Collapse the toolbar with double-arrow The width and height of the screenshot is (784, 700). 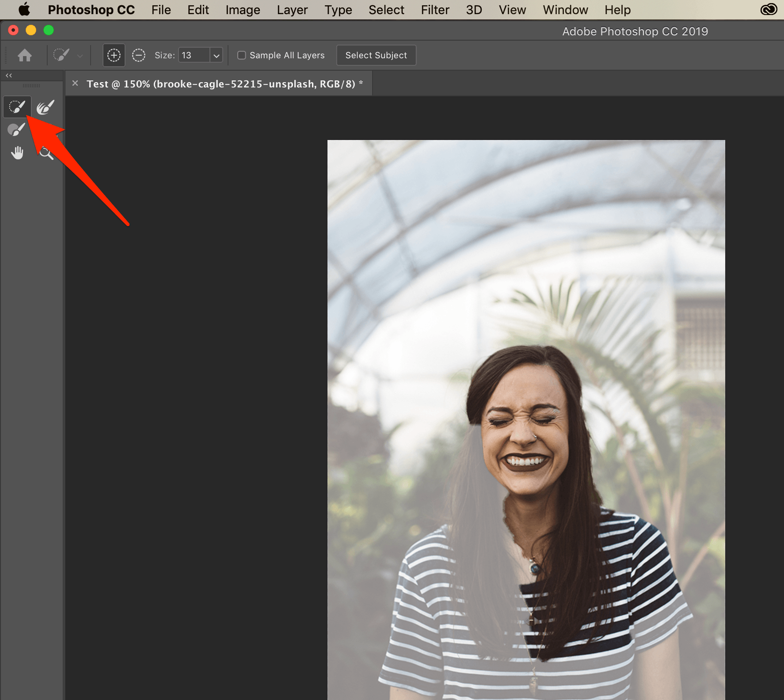tap(9, 76)
